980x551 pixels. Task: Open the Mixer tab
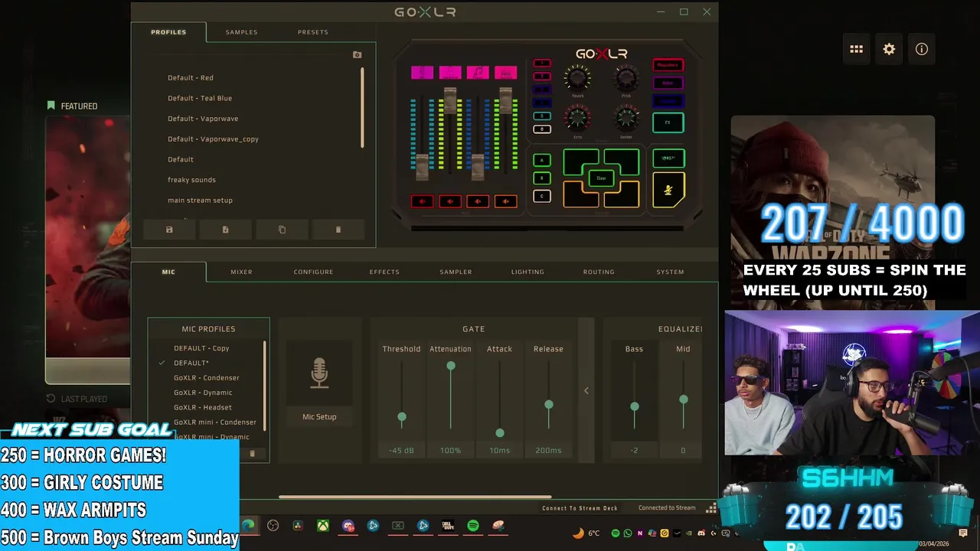click(241, 272)
